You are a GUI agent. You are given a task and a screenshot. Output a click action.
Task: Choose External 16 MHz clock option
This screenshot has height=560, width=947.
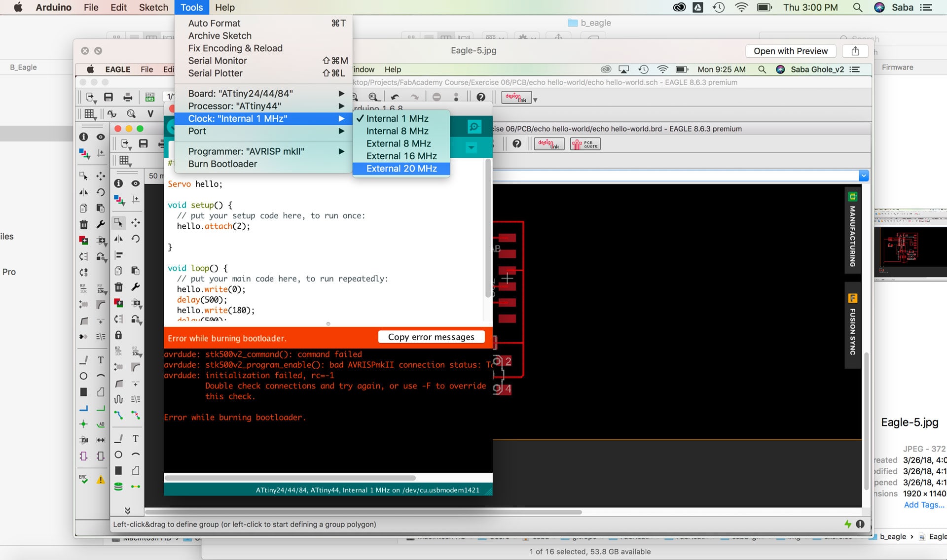click(x=401, y=156)
